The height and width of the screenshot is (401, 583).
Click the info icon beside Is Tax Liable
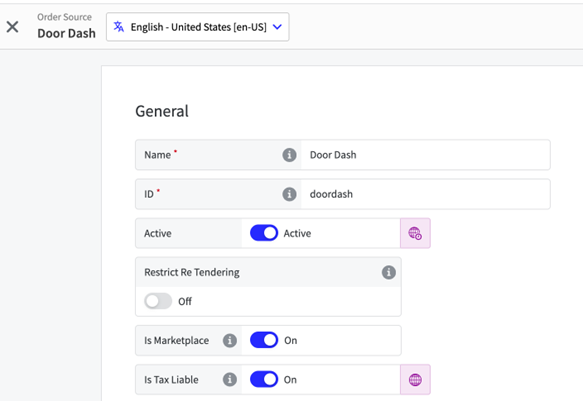coord(230,379)
